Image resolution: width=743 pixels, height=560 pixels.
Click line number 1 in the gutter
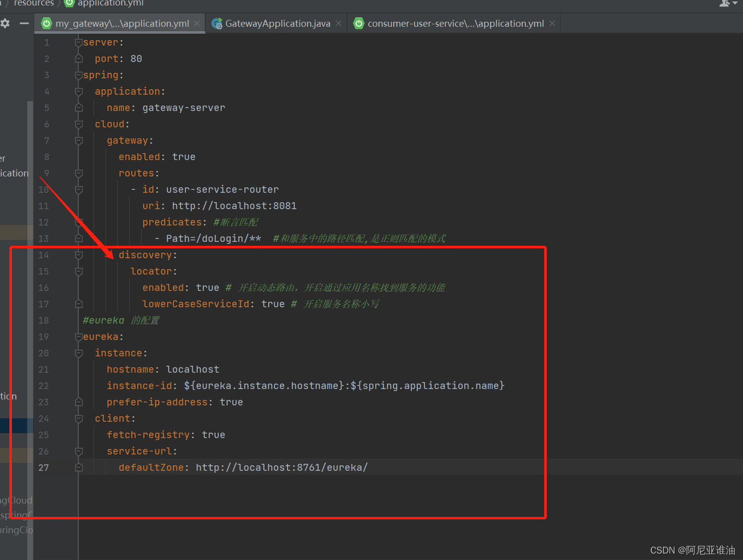[47, 43]
